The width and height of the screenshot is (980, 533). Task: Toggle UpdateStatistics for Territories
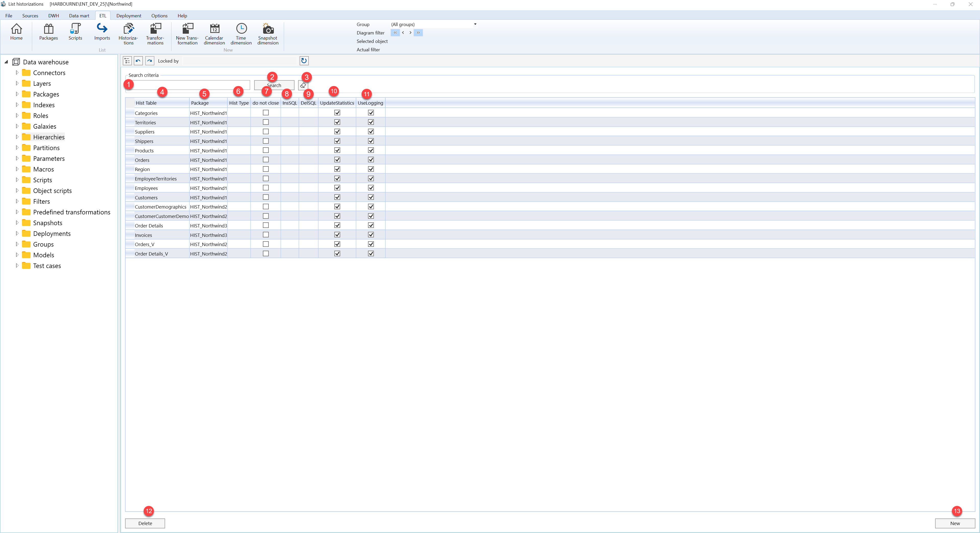coord(337,122)
